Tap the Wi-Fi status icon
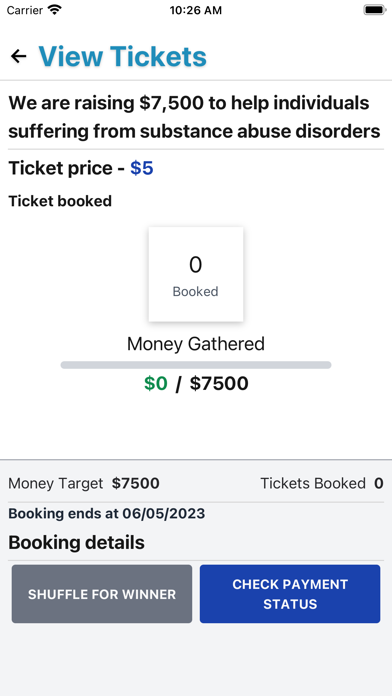Image resolution: width=392 pixels, height=696 pixels. (55, 10)
